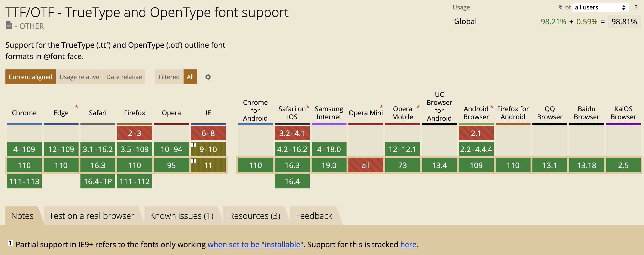Click the question mark help icon
Screen dimensions: 644x255
pyautogui.click(x=636, y=8)
